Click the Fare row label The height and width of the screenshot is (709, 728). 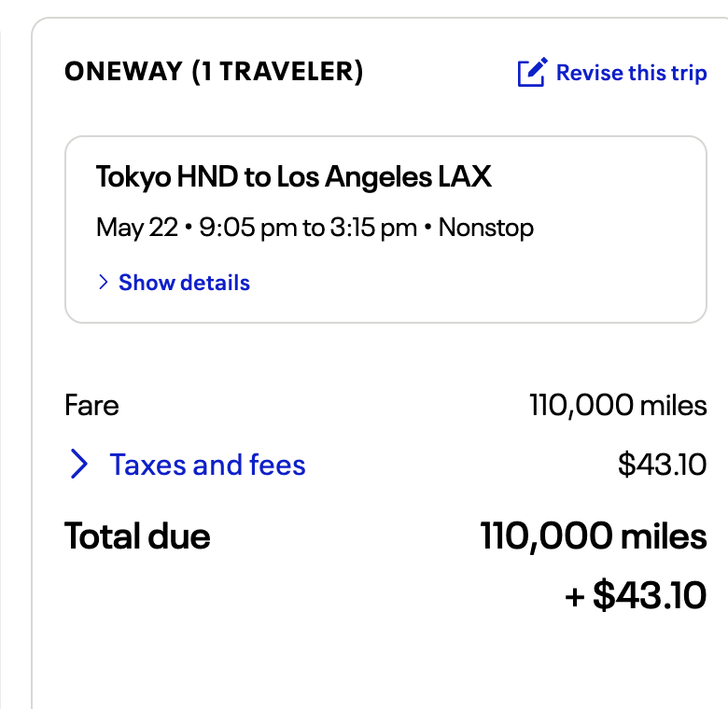click(91, 406)
